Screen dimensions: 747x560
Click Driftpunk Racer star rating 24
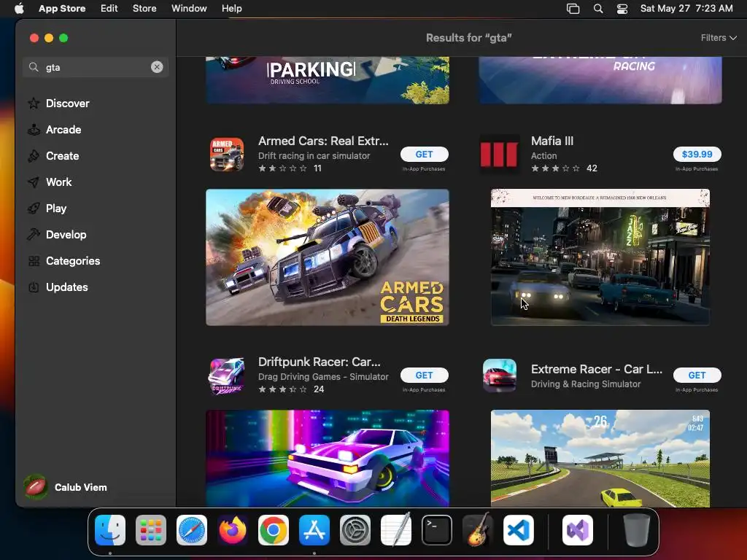pos(291,389)
